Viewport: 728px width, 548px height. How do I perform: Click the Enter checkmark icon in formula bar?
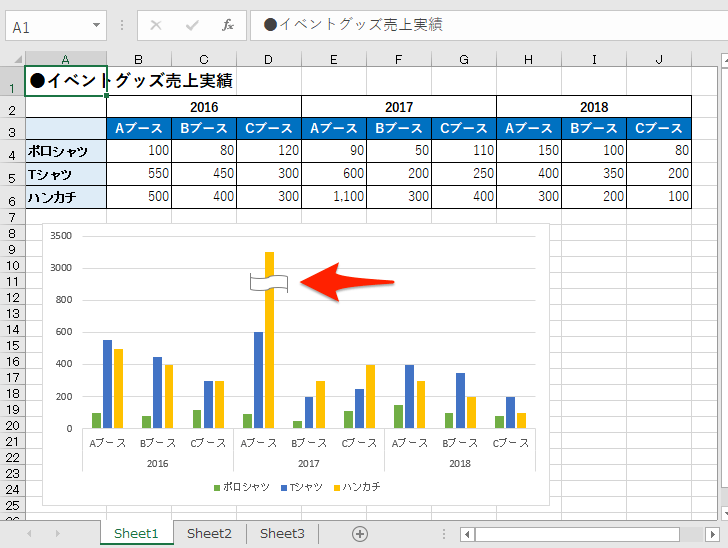192,25
